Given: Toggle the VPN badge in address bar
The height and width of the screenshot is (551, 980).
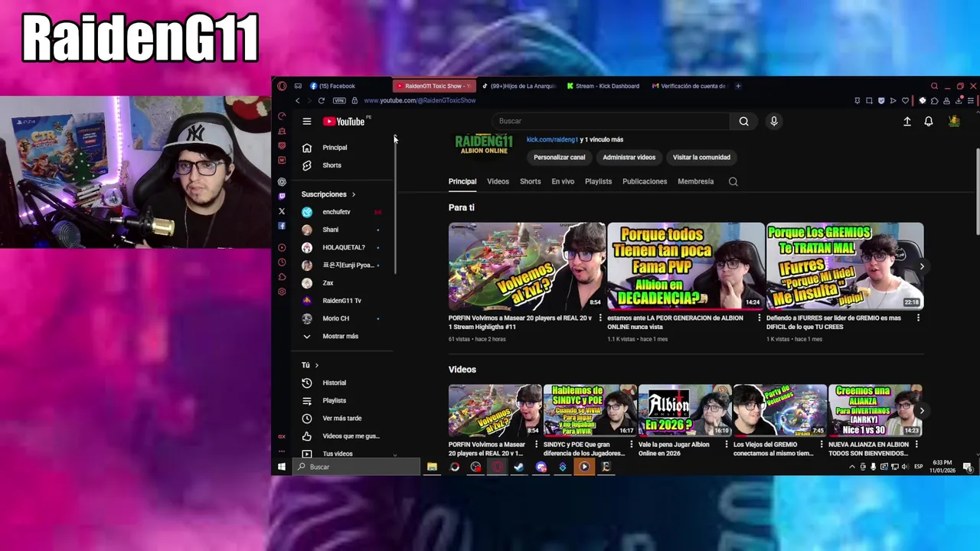Looking at the screenshot, I should (x=339, y=100).
